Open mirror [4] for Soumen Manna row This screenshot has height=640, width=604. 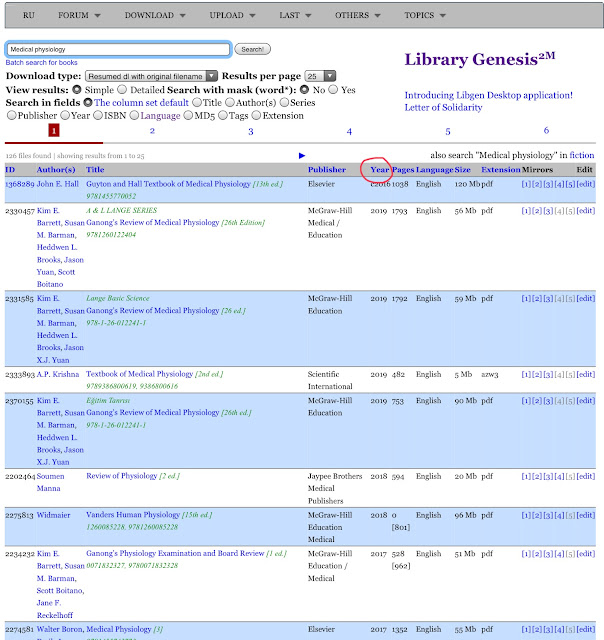pos(559,476)
